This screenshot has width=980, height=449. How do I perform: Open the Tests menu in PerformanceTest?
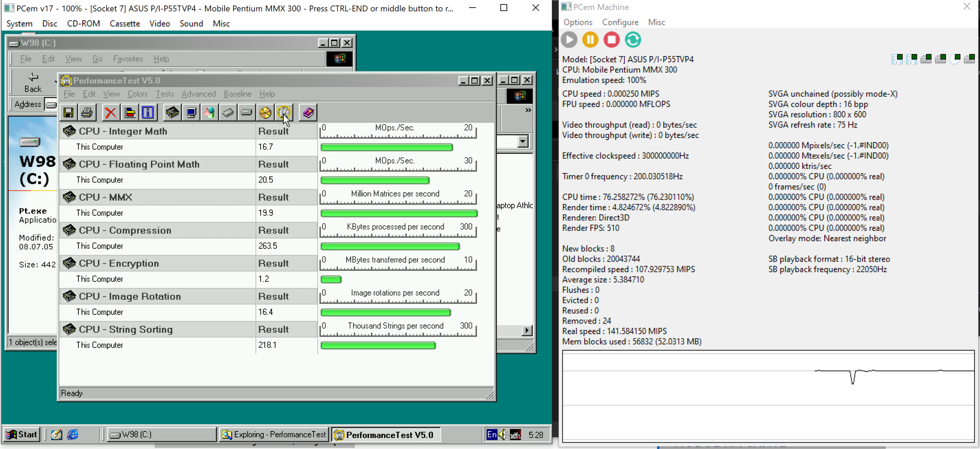click(x=164, y=94)
